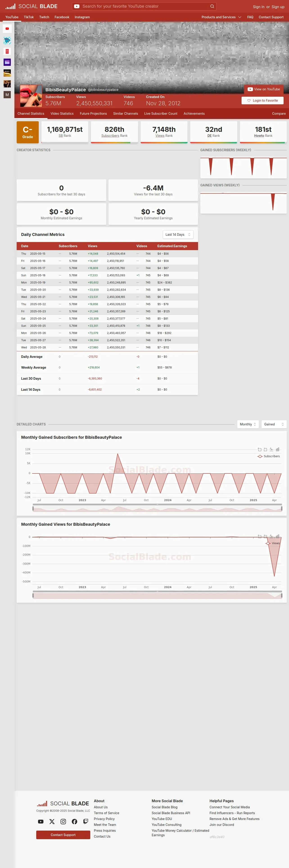
Task: Click the Terms of Service footer link
Action: coord(106,813)
